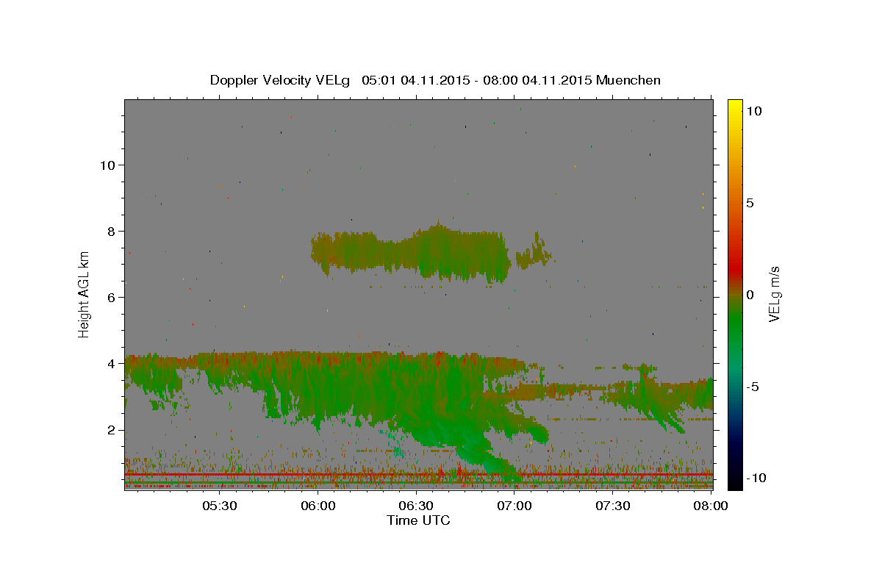Click the height axis label 8
The width and height of the screenshot is (882, 588).
coord(110,231)
